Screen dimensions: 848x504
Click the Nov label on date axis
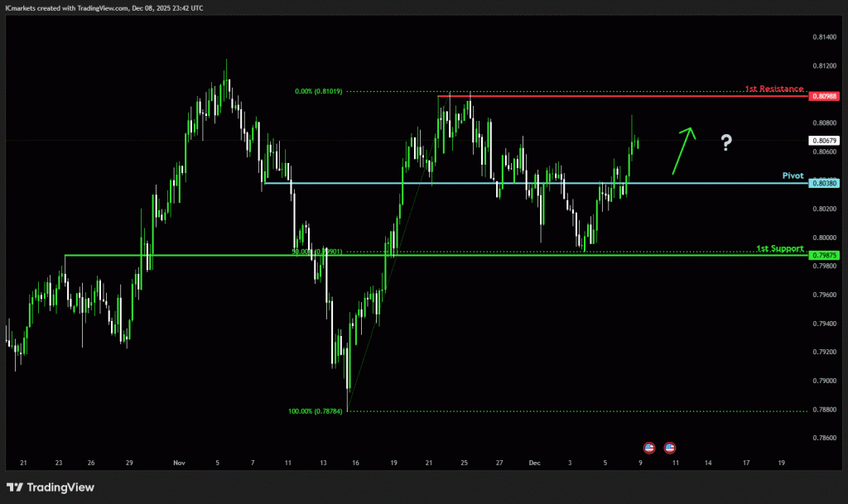point(181,463)
